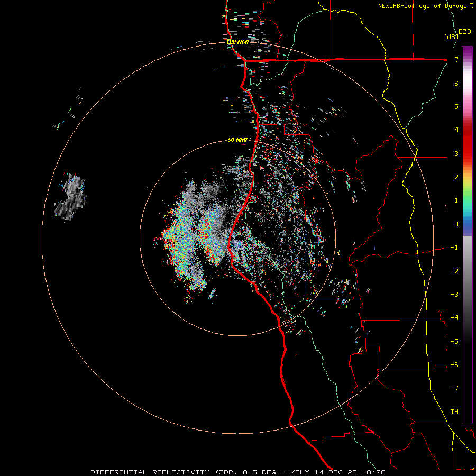Click the 5 dB tick label on the scale
The width and height of the screenshot is (476, 476).
point(456,106)
